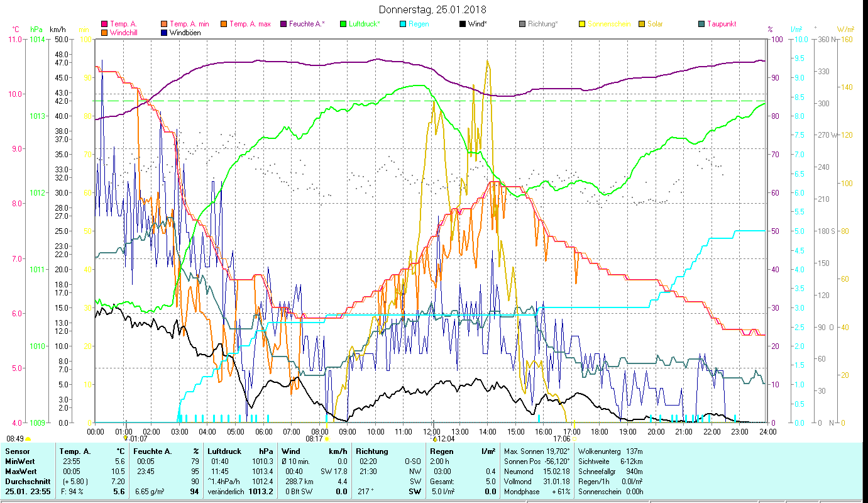Click the marker icon next to 01:07
This screenshot has width=868, height=503.
pos(126,438)
